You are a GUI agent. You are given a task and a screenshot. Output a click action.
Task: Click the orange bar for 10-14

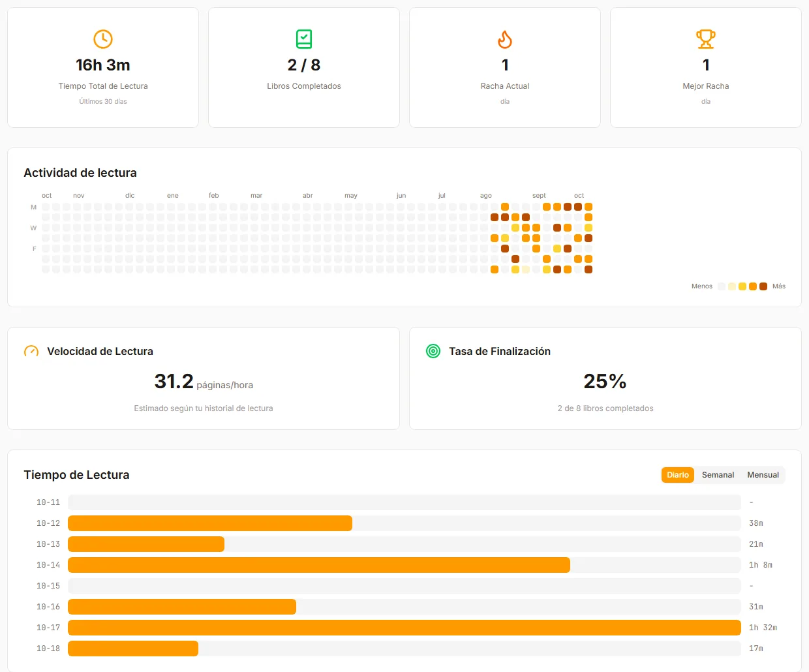pos(319,565)
